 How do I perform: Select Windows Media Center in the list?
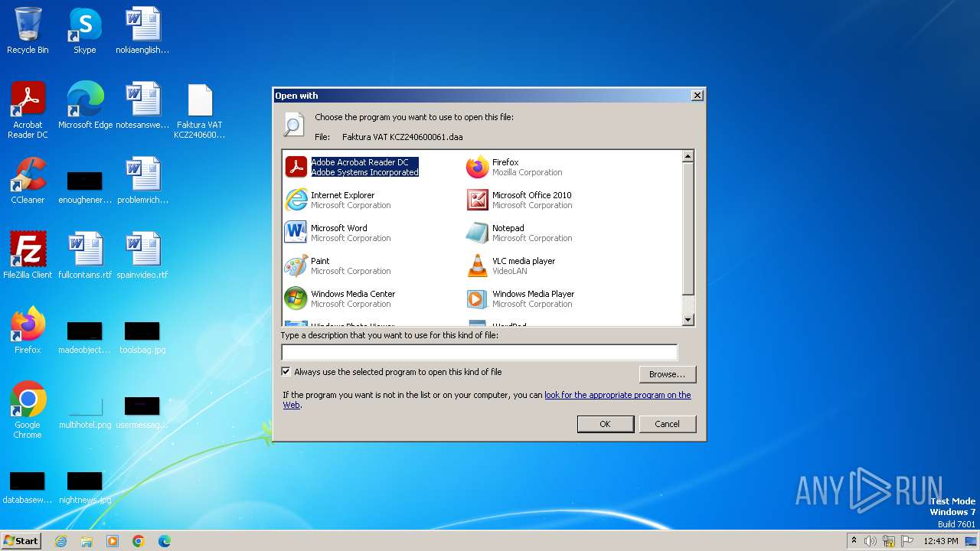click(x=341, y=298)
